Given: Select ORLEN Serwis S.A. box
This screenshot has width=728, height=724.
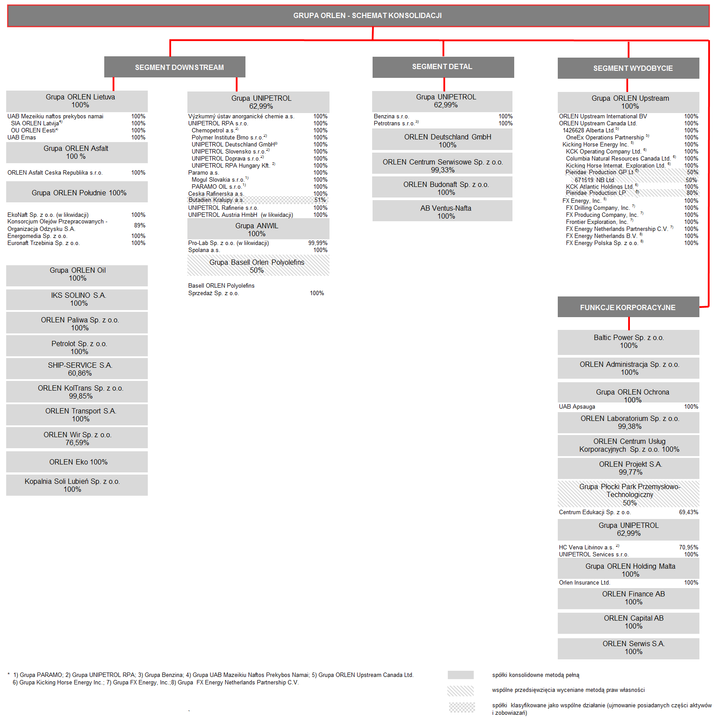Looking at the screenshot, I should tap(628, 648).
